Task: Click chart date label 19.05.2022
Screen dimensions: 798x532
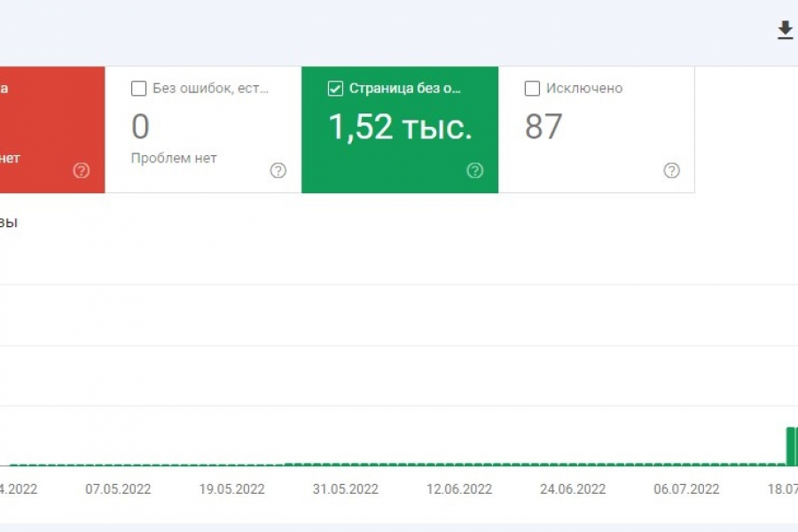Action: [x=231, y=489]
